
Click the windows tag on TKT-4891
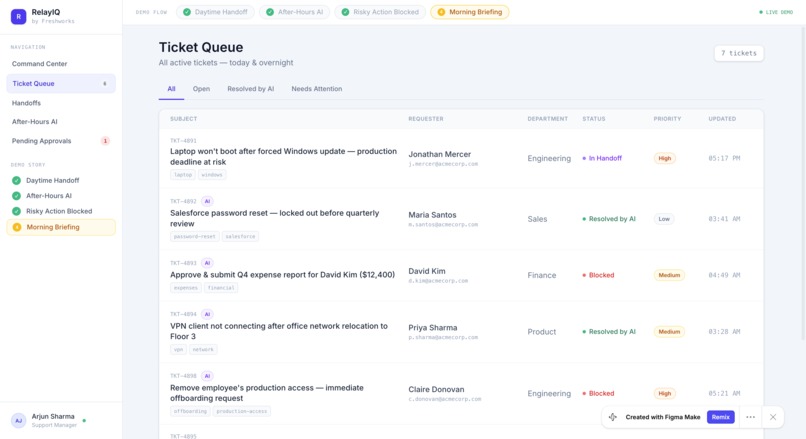(x=212, y=175)
